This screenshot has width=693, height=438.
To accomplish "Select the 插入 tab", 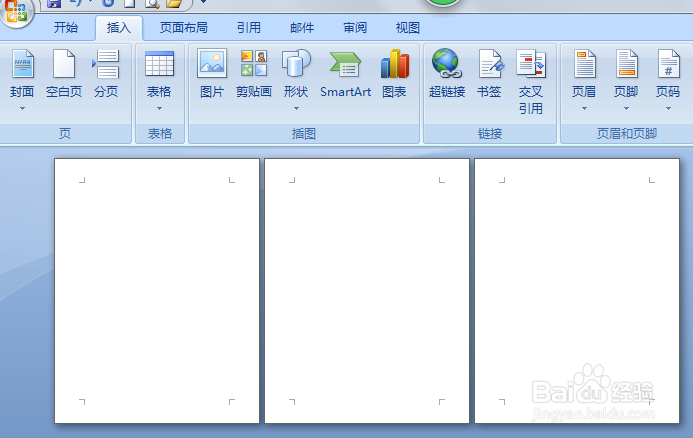I will [119, 28].
